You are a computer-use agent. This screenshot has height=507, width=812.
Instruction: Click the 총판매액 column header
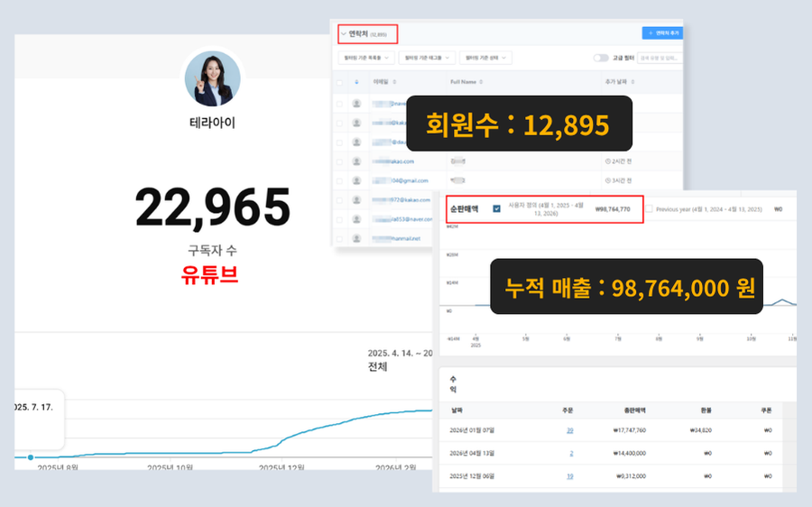coord(635,410)
